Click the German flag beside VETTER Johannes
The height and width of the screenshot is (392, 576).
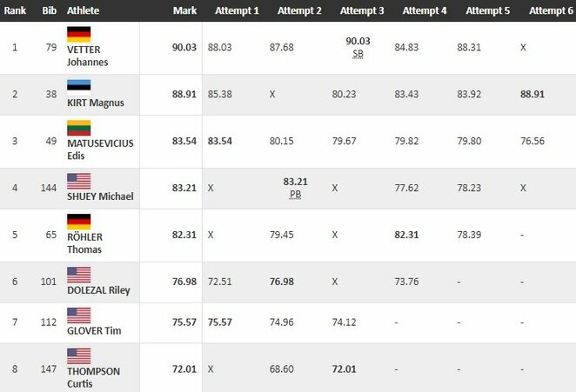(78, 35)
